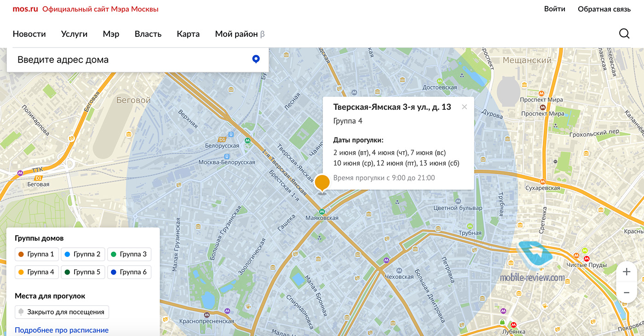This screenshot has width=644, height=336.
Task: Open Подробнее про расписание link
Action: tap(62, 330)
